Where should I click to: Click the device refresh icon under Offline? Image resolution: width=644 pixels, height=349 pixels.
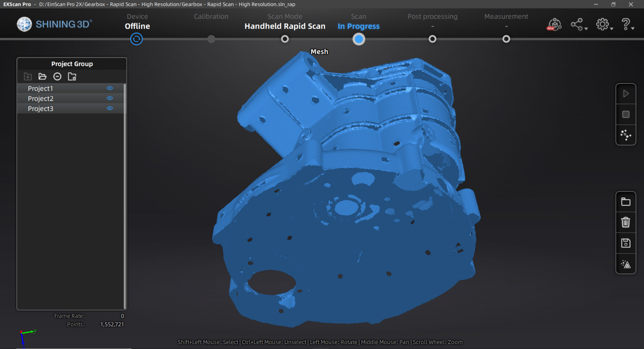pyautogui.click(x=136, y=39)
